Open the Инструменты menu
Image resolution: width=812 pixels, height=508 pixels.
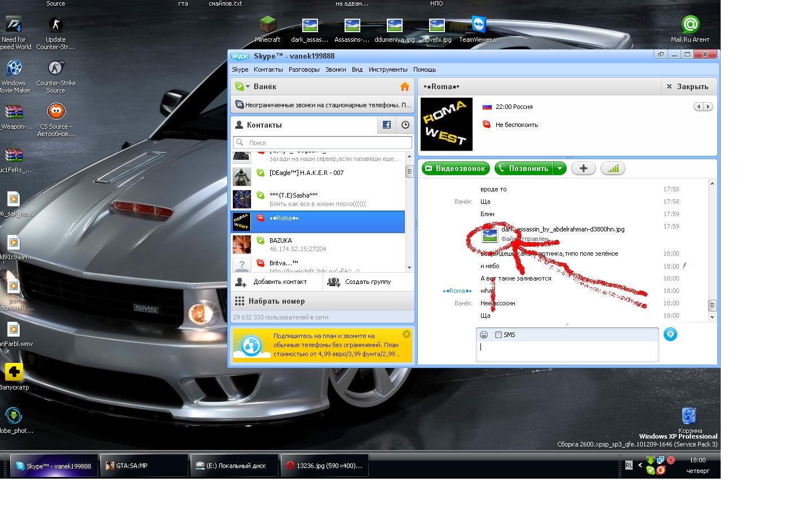(388, 69)
